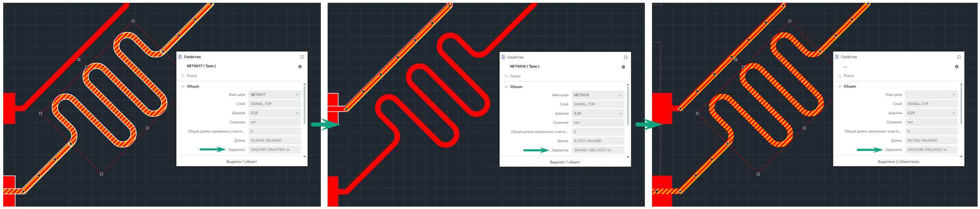
Task: Open Имя цепи dropdown showing NET0016
Action: point(598,95)
